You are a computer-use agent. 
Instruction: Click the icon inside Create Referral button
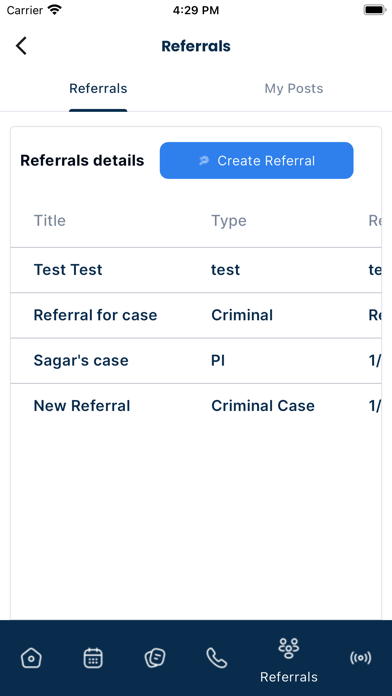click(204, 161)
